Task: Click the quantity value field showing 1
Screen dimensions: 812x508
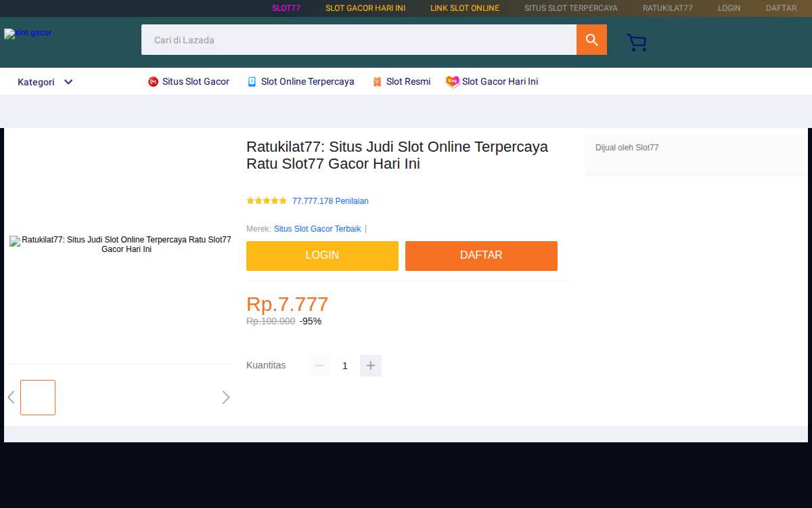Action: point(345,366)
